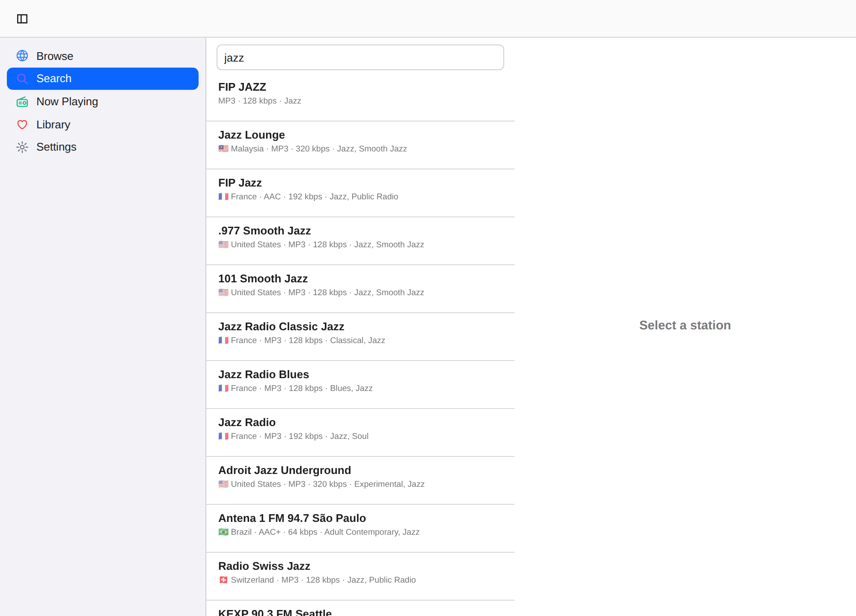Choose the 101 Smooth Jazz station
Screen dimensions: 856x616
(360, 289)
